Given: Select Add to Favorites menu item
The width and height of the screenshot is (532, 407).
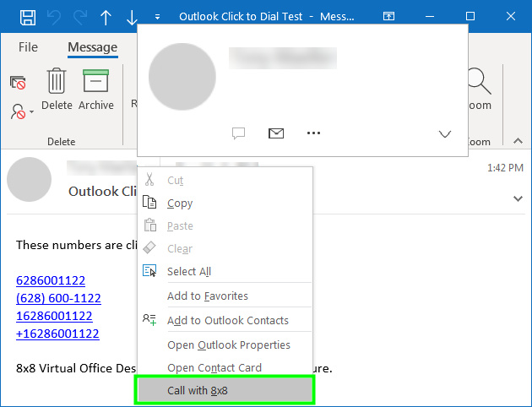Looking at the screenshot, I should point(224,296).
